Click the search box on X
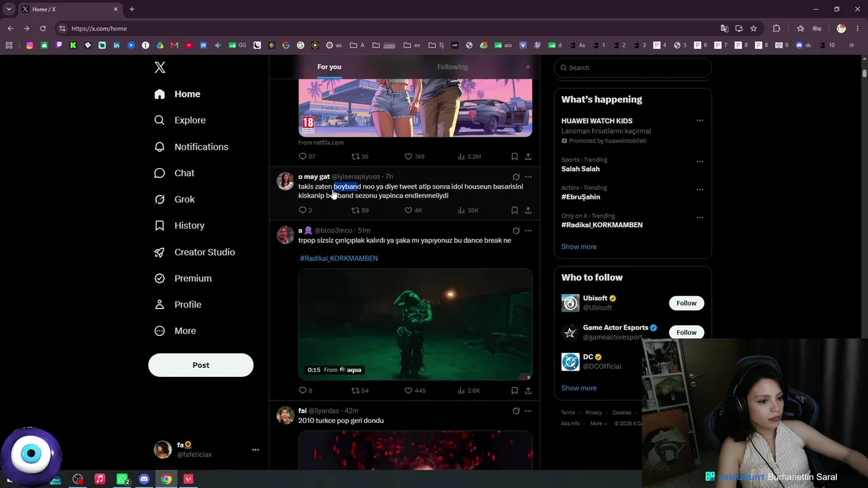The height and width of the screenshot is (488, 868). (x=633, y=68)
